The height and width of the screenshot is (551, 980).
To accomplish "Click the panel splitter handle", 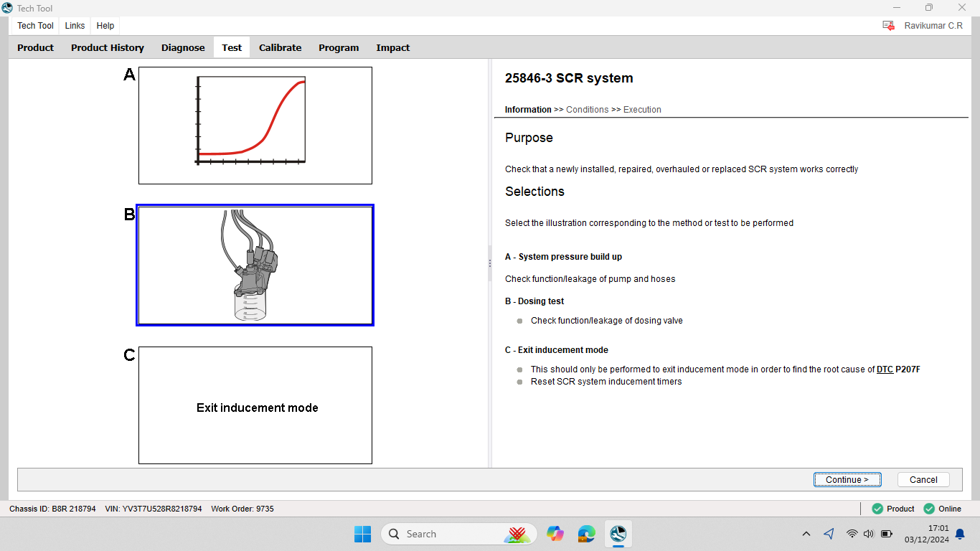I will (x=490, y=263).
